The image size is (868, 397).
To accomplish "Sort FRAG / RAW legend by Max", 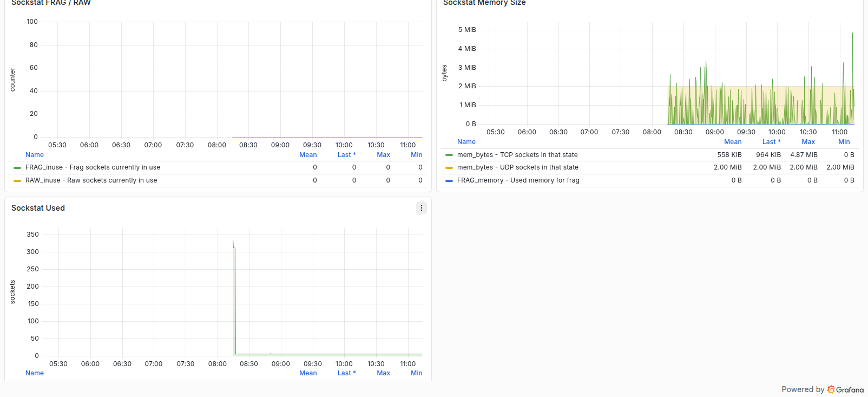I will pos(384,155).
